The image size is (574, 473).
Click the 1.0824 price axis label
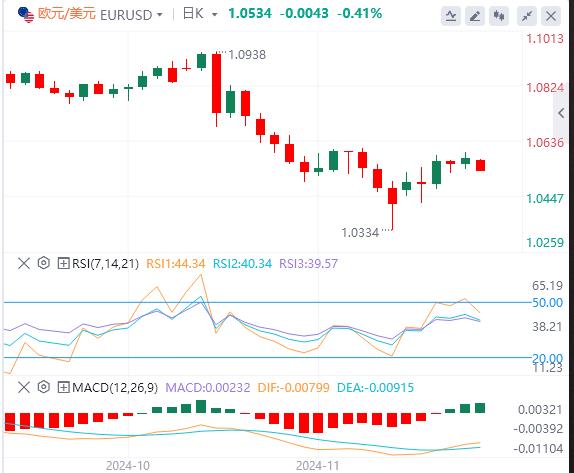[545, 88]
